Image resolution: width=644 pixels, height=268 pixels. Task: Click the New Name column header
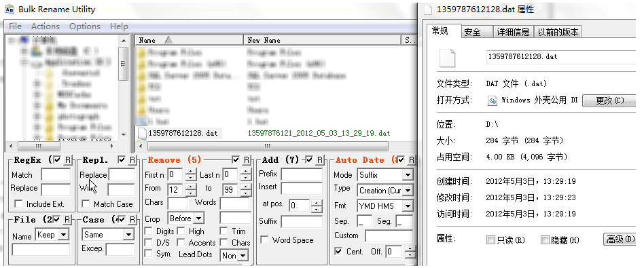tap(322, 40)
